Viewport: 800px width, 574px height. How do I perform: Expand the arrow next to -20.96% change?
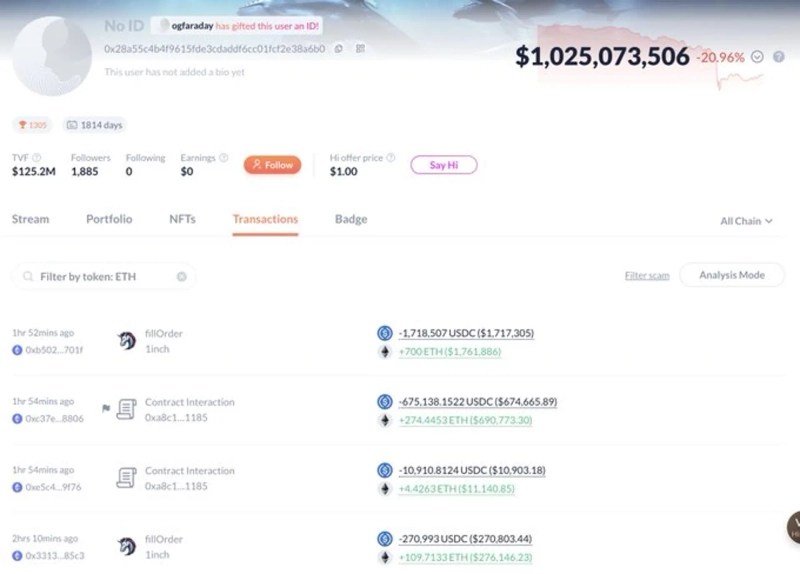point(757,57)
